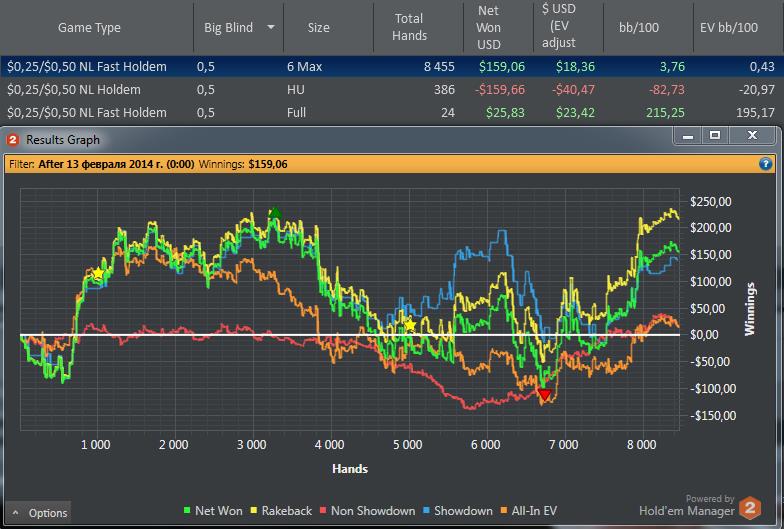The height and width of the screenshot is (529, 784).
Task: Toggle the Non Showdown legend series
Action: point(367,510)
